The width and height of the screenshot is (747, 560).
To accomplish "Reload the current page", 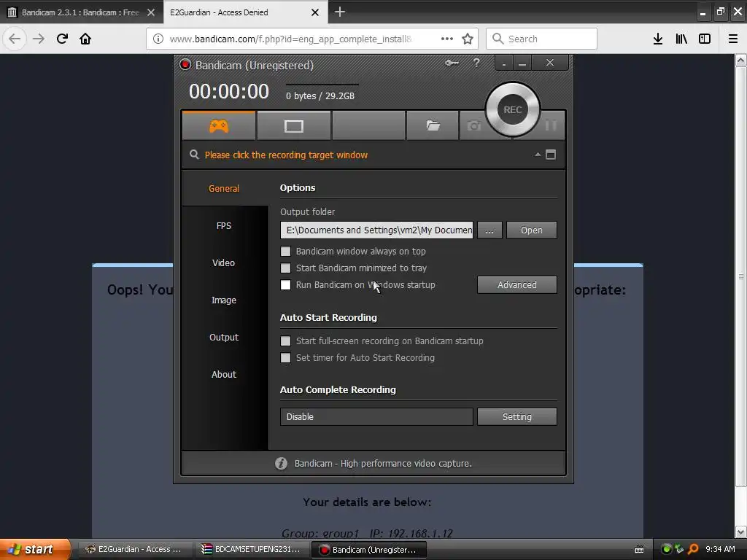I will click(x=62, y=39).
